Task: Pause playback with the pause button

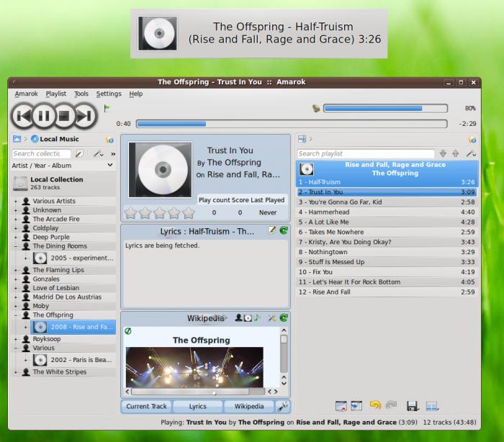Action: [43, 115]
